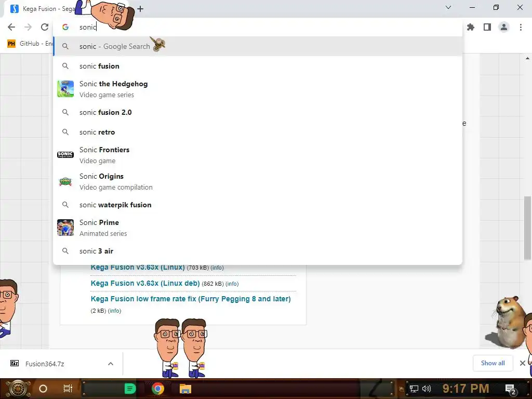Click the volume speaker icon in tray
Screen dimensions: 532x399
pos(427,389)
